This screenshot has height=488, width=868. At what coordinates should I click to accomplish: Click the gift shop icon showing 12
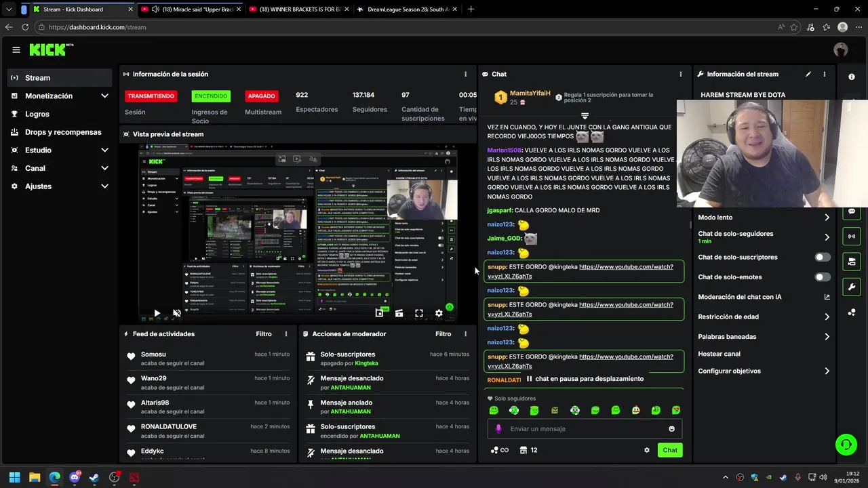528,450
